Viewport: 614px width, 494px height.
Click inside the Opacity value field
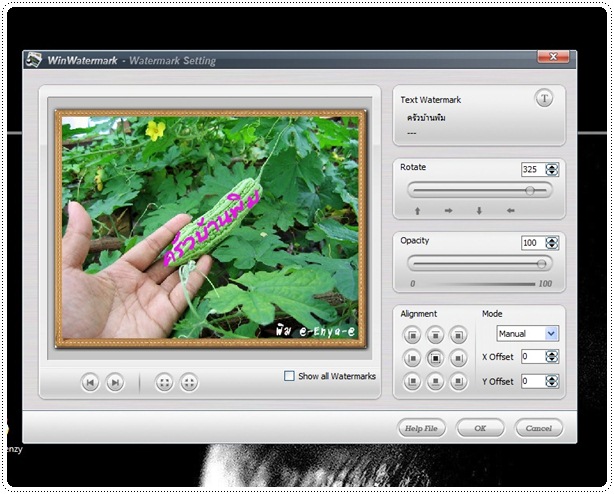[x=533, y=243]
